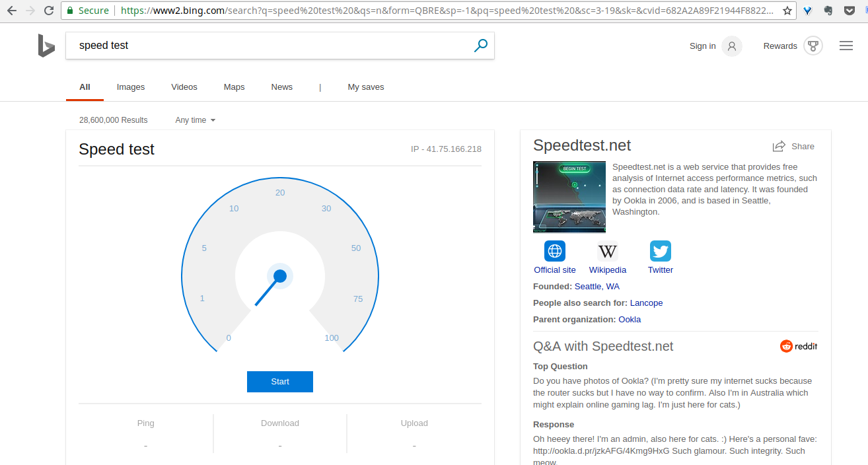Click the reddit logo
This screenshot has width=868, height=465.
(799, 346)
